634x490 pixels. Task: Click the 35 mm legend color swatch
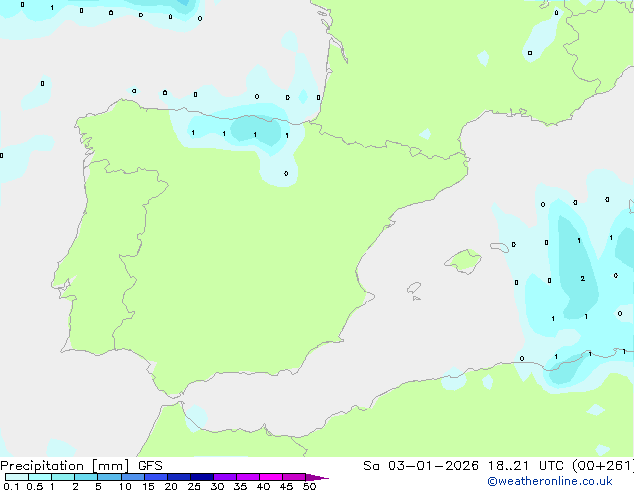tap(248, 477)
